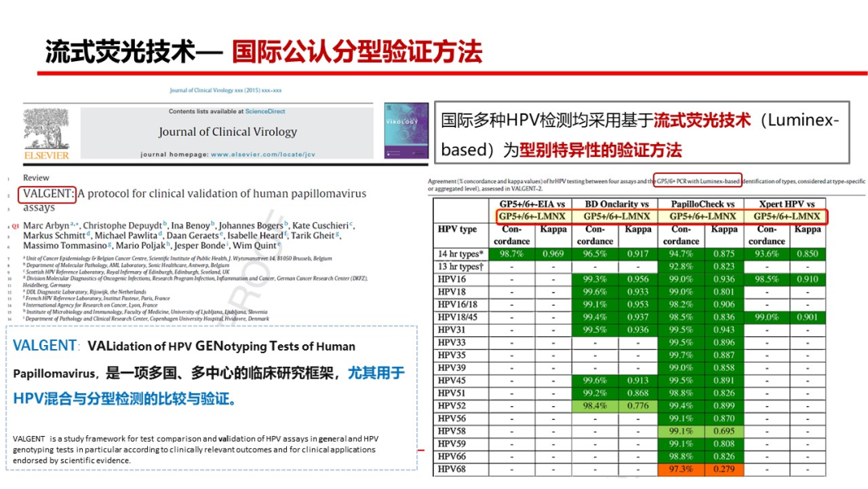Click the 'Journal of Clinical Virology' banner title
This screenshot has width=868, height=489.
coord(227,132)
